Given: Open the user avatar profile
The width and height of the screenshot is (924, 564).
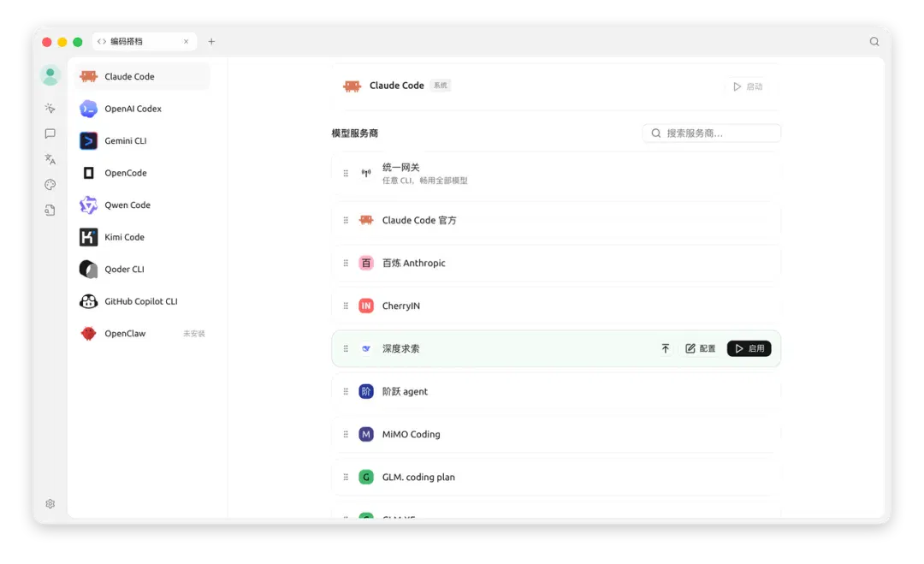Looking at the screenshot, I should [x=50, y=75].
